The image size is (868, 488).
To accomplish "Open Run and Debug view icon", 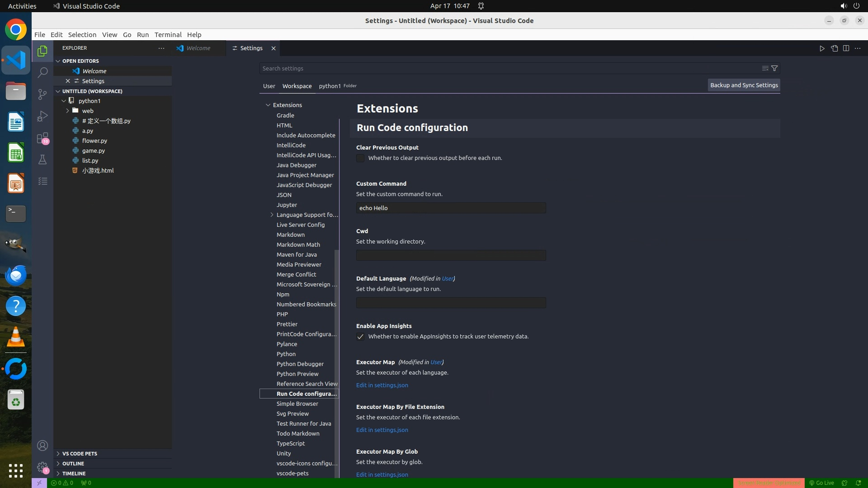I will click(x=42, y=116).
